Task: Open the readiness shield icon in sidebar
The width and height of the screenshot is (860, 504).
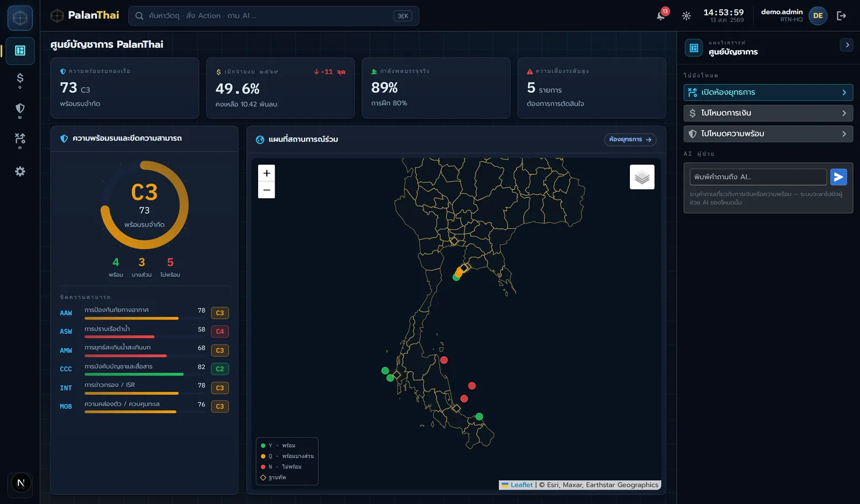Action: pyautogui.click(x=20, y=110)
